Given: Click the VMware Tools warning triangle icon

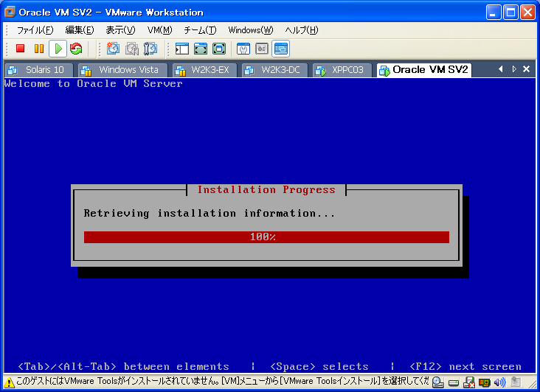Looking at the screenshot, I should click(x=9, y=382).
